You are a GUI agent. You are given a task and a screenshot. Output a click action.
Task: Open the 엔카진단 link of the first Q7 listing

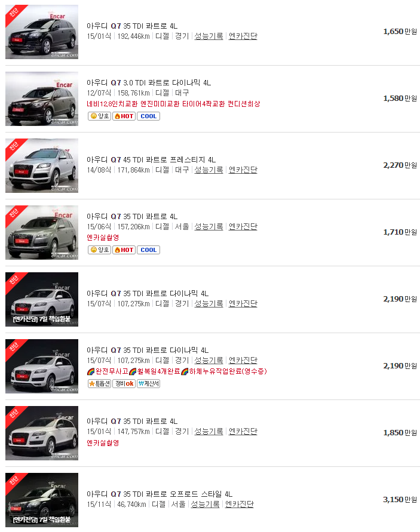pos(243,36)
